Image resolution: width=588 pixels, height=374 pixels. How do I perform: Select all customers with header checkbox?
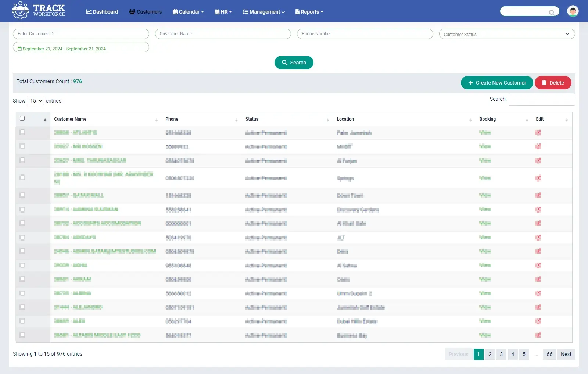22,118
